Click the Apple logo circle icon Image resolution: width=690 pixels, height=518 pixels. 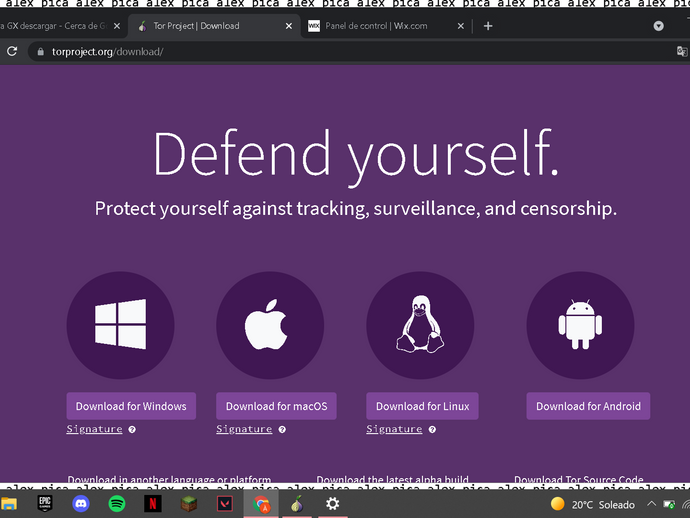270,325
